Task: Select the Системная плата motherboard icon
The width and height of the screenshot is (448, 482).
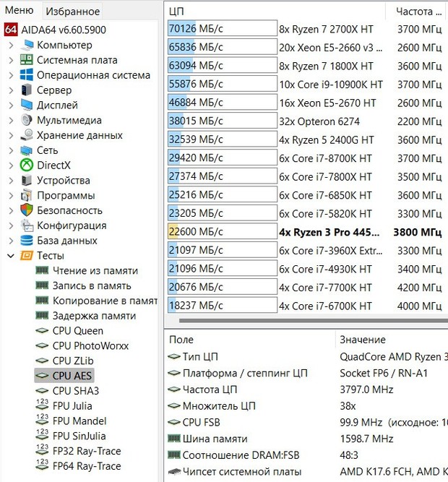Action: (x=27, y=60)
